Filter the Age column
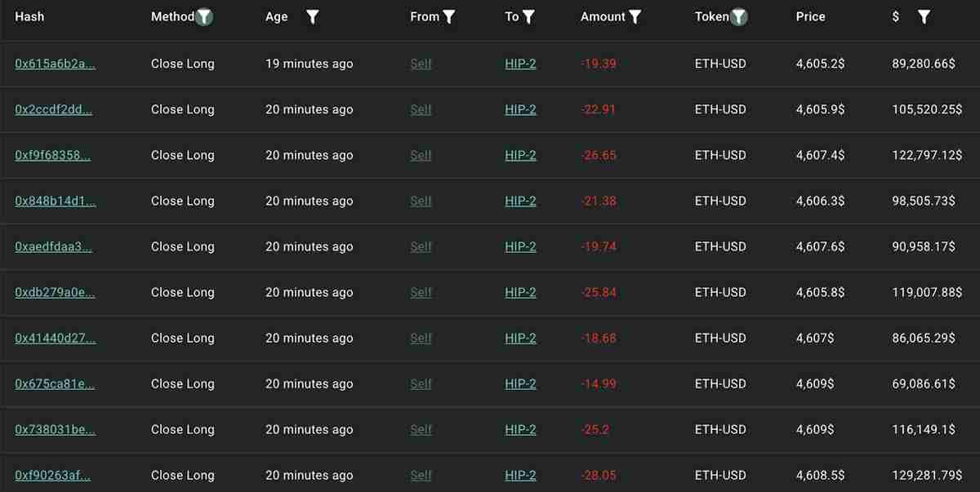This screenshot has width=980, height=492. pyautogui.click(x=312, y=16)
